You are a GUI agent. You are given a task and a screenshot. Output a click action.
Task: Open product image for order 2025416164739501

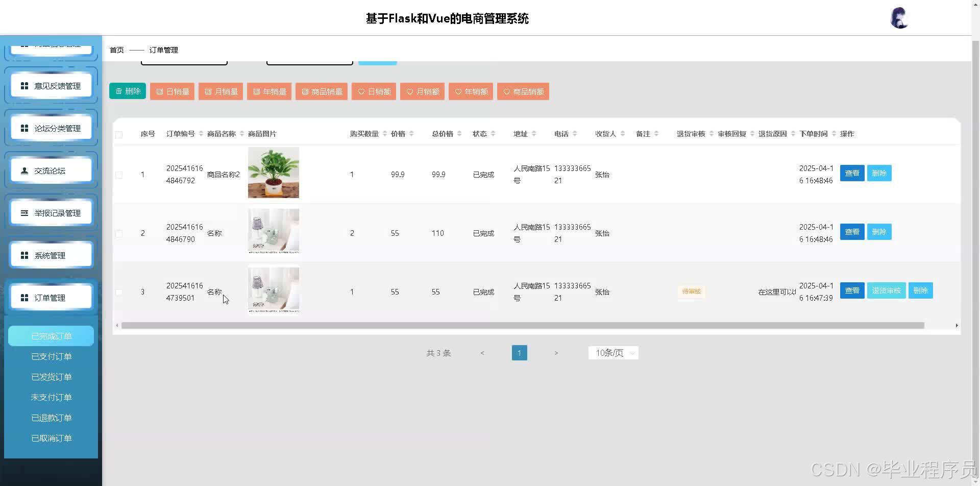(x=274, y=290)
